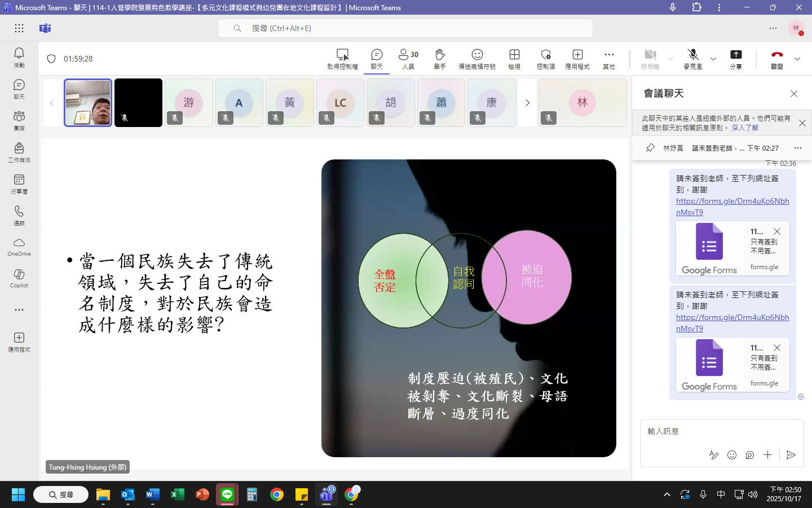Click the red Leave meeting button
This screenshot has width=812, height=508.
[777, 58]
